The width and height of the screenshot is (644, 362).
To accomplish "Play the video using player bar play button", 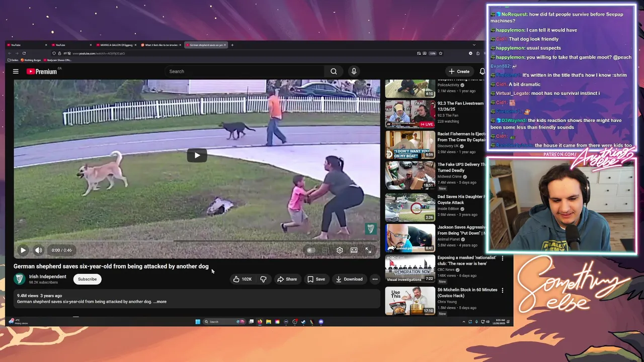I will pos(23,250).
